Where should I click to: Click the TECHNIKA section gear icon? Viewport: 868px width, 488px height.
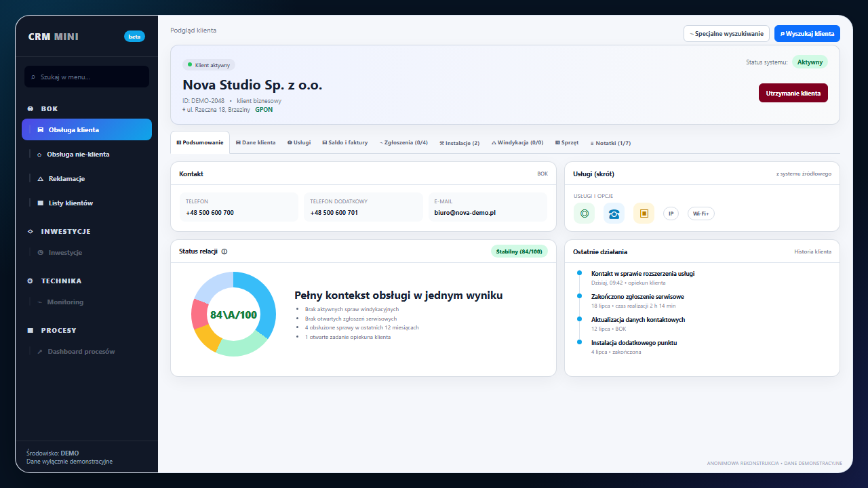[30, 281]
